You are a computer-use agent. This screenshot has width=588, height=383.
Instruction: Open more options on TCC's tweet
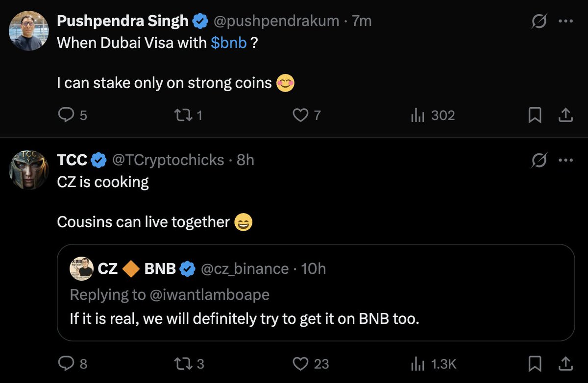(565, 160)
